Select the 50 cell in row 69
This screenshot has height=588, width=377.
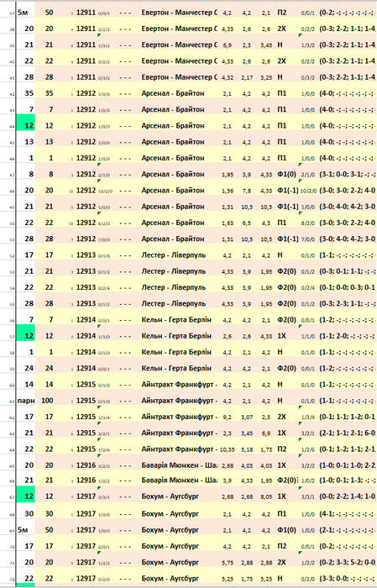point(47,530)
